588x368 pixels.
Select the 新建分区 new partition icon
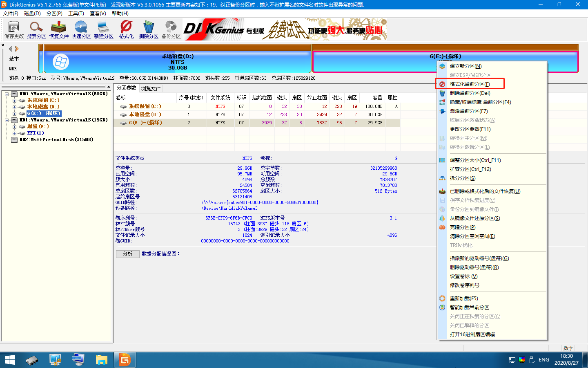[104, 30]
